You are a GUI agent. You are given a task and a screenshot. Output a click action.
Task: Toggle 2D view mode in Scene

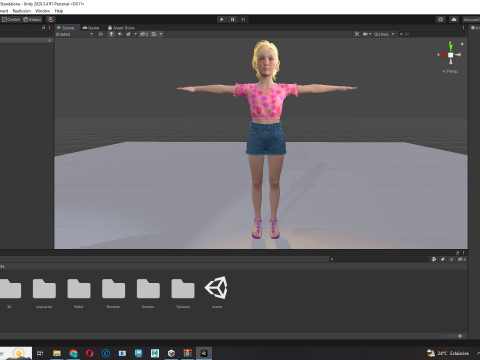[x=100, y=34]
